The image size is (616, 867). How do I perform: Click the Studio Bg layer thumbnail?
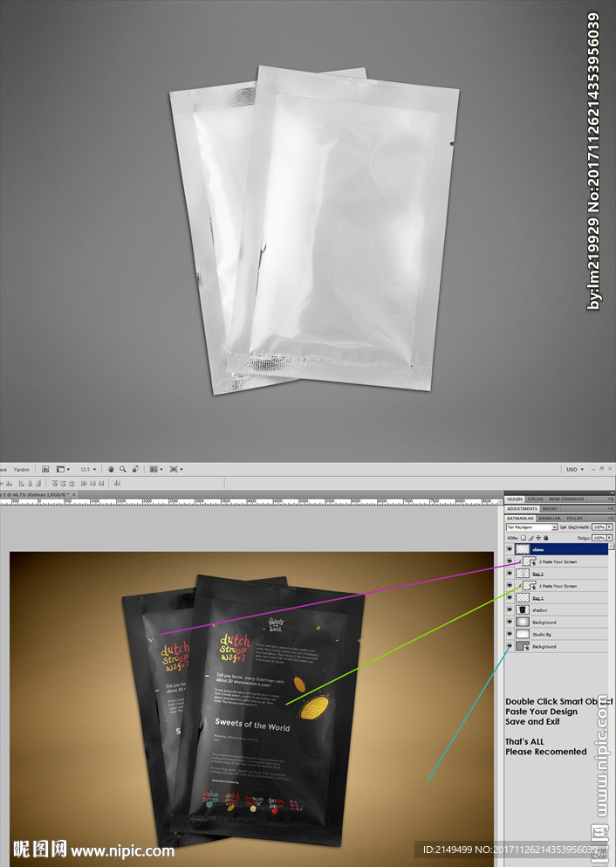tap(523, 634)
